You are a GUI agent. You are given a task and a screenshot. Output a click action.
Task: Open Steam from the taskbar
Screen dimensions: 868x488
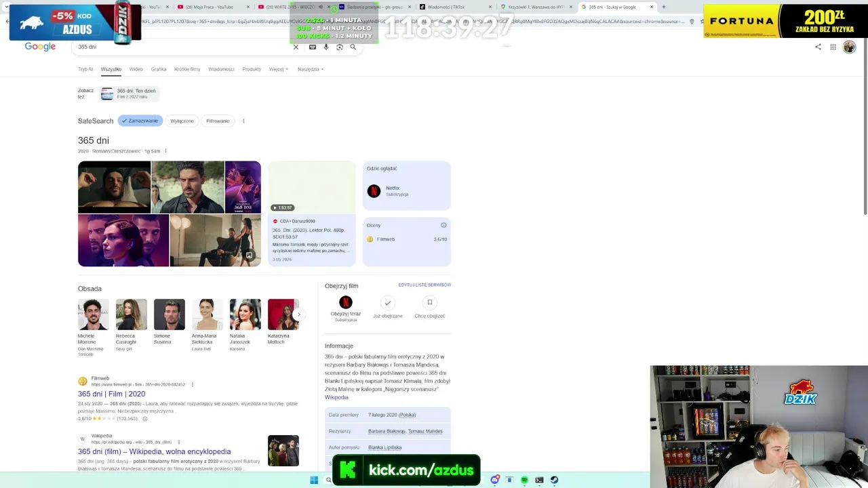[x=554, y=480]
